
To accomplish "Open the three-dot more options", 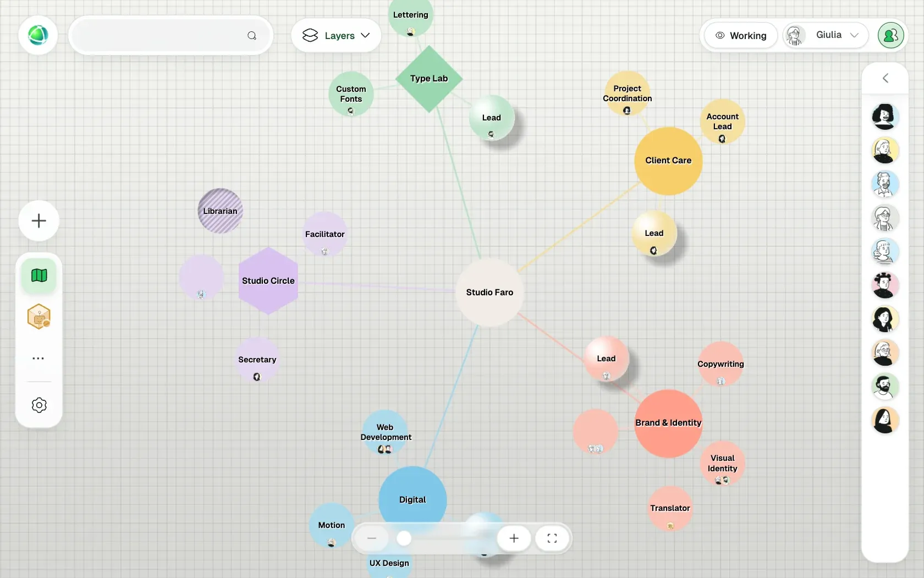I will click(38, 359).
